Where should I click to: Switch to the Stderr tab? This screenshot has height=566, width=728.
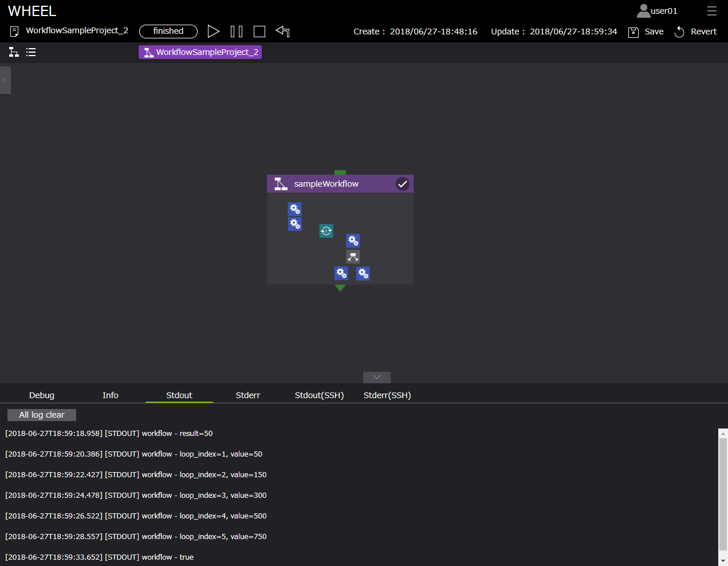[x=247, y=395]
